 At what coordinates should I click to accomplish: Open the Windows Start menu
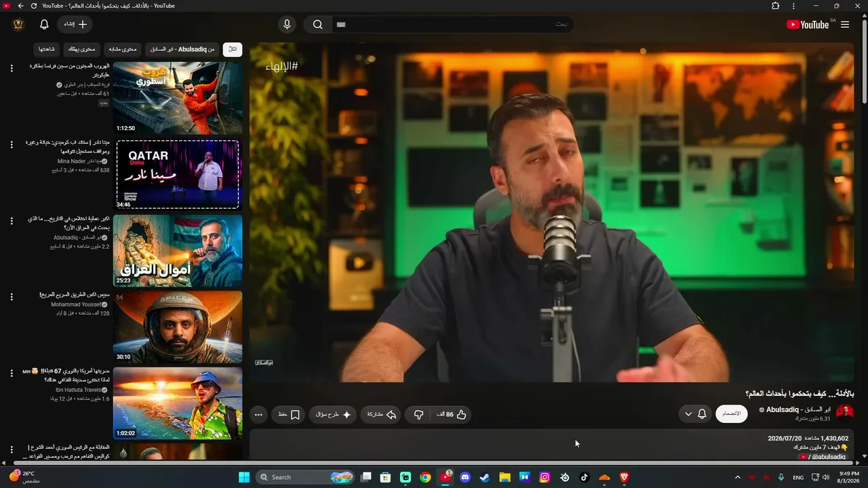click(x=244, y=477)
